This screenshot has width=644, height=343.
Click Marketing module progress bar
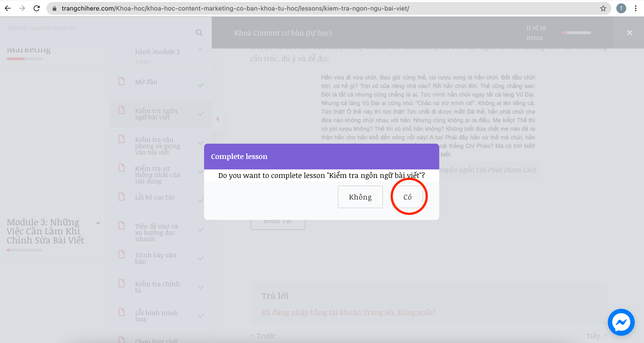tap(25, 59)
